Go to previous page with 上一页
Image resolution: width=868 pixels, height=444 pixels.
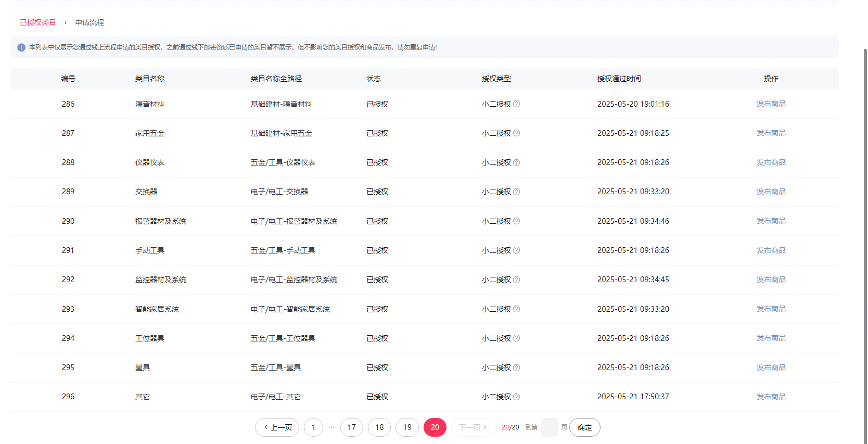tap(277, 427)
